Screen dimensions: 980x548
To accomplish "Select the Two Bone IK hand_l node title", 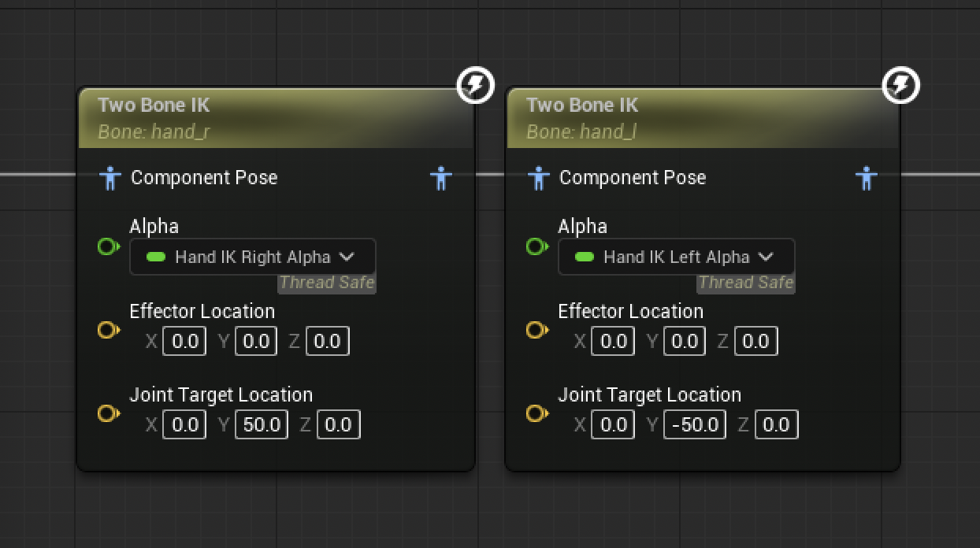I will (582, 105).
